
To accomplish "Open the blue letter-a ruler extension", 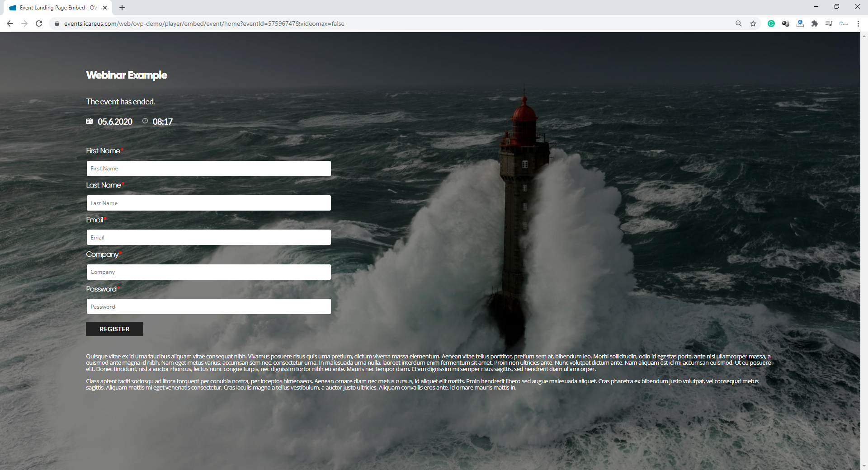I will click(x=800, y=23).
